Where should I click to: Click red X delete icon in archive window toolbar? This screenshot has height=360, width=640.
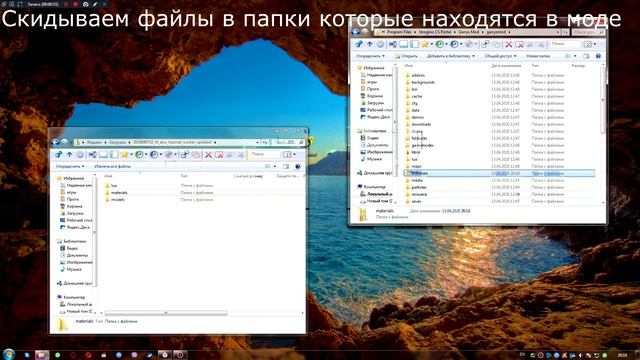pos(208,154)
